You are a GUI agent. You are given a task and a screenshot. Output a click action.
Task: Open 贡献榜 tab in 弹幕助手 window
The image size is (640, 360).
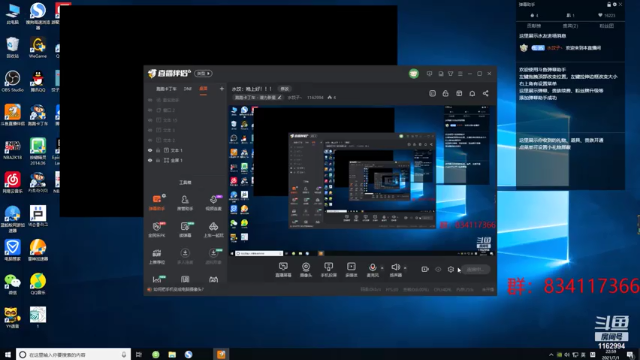534,26
